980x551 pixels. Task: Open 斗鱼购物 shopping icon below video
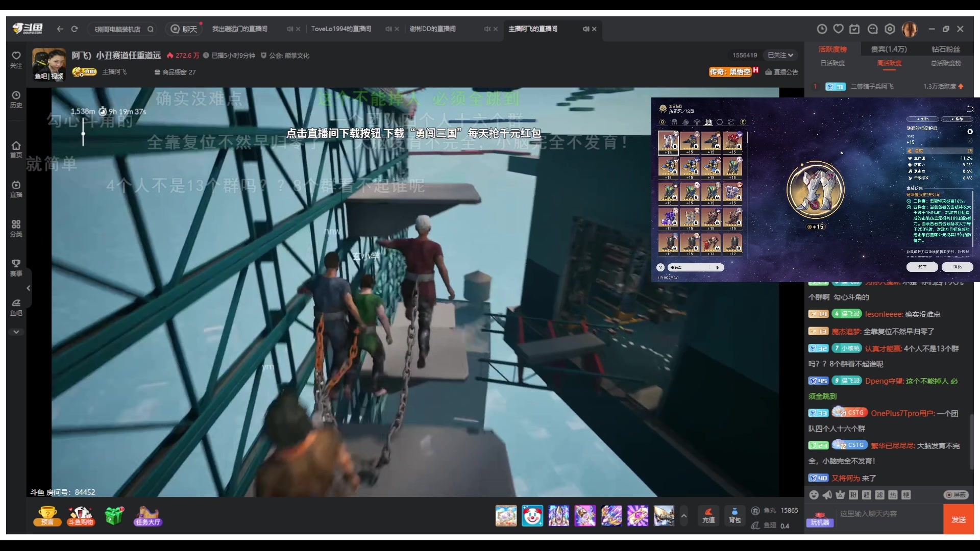click(81, 516)
